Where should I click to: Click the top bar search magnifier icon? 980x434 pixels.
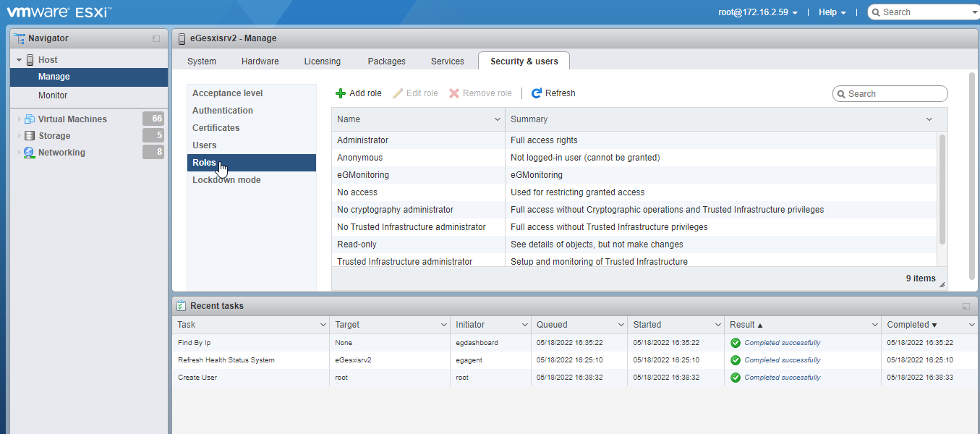pos(877,12)
